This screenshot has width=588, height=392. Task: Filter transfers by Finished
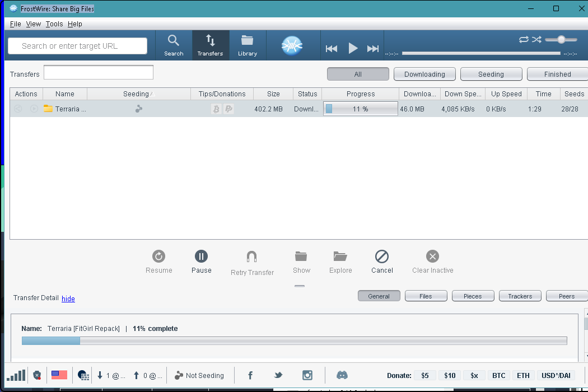pos(557,74)
